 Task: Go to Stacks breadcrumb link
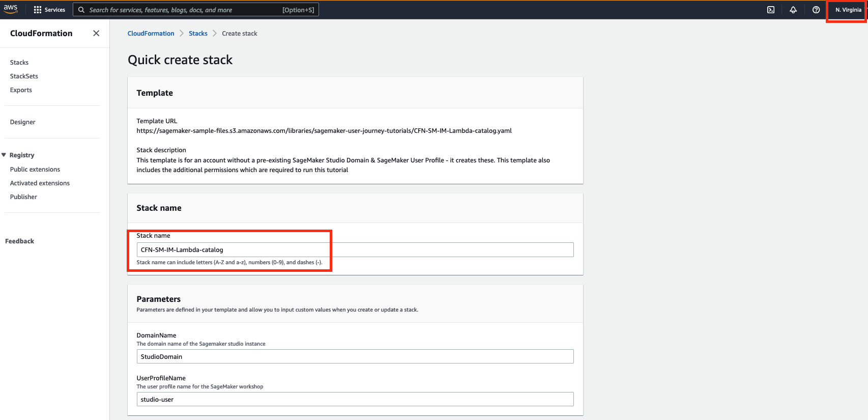click(198, 34)
